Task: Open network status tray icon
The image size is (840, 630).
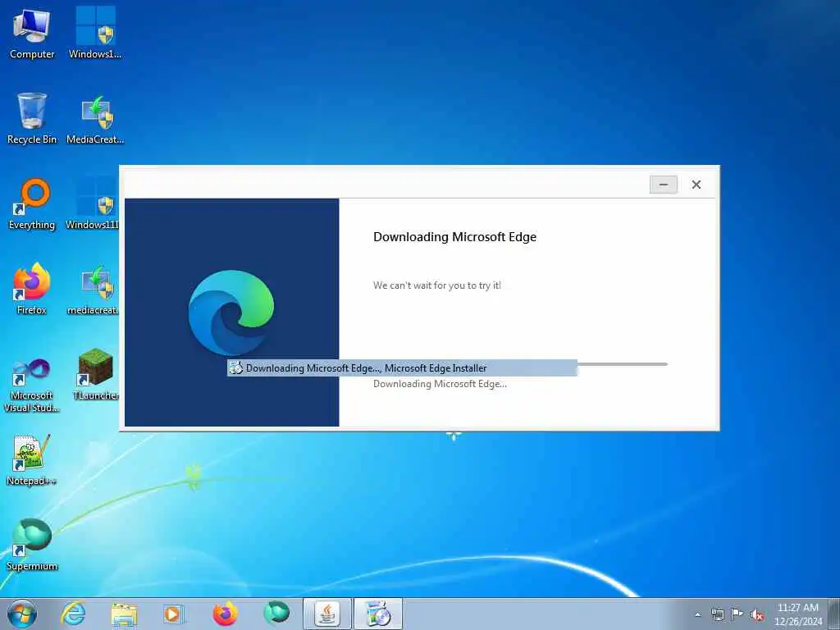Action: [717, 614]
